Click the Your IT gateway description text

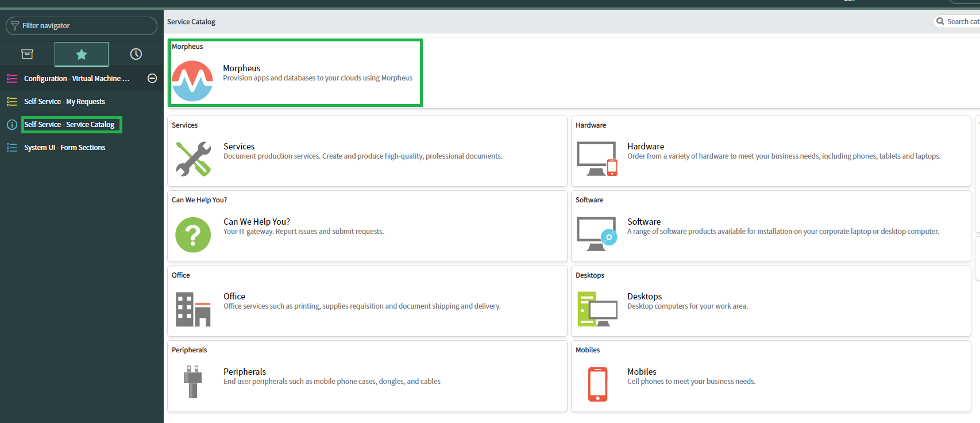click(304, 232)
